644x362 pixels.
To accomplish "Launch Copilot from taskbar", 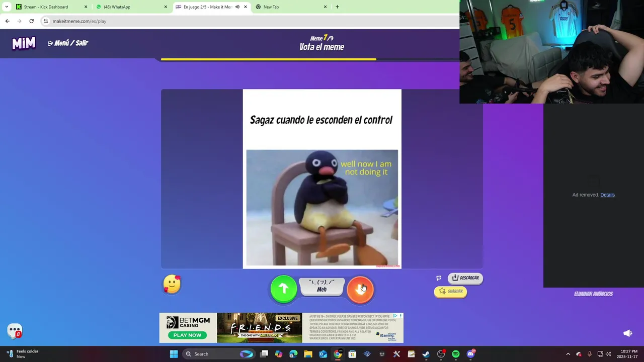I will (x=279, y=354).
